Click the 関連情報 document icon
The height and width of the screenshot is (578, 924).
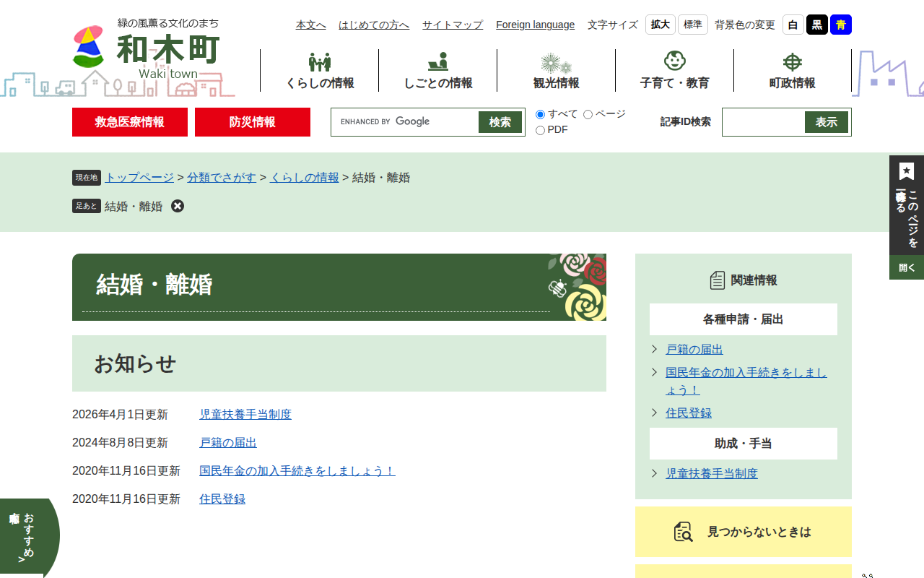tap(717, 280)
